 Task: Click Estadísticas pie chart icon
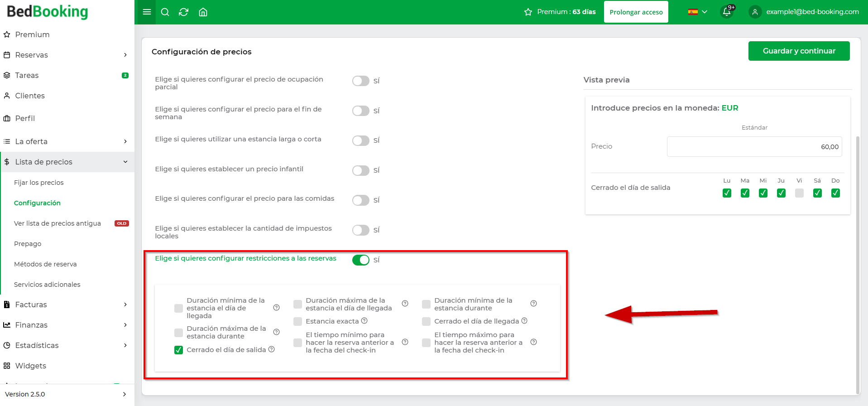(7, 345)
